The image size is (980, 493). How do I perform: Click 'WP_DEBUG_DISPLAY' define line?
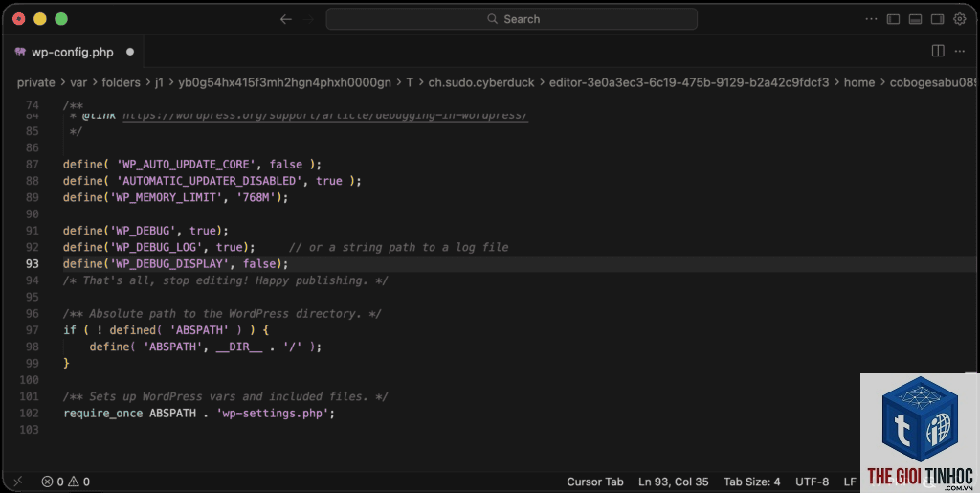point(176,263)
